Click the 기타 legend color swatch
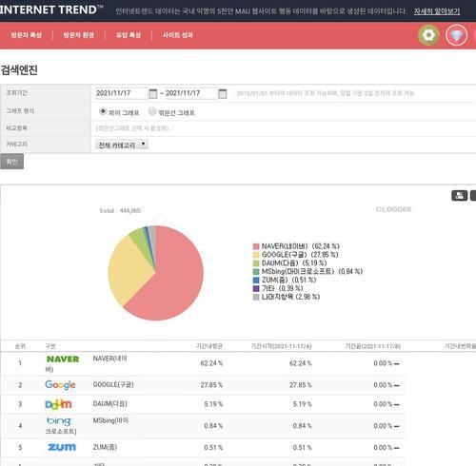 pyautogui.click(x=256, y=288)
